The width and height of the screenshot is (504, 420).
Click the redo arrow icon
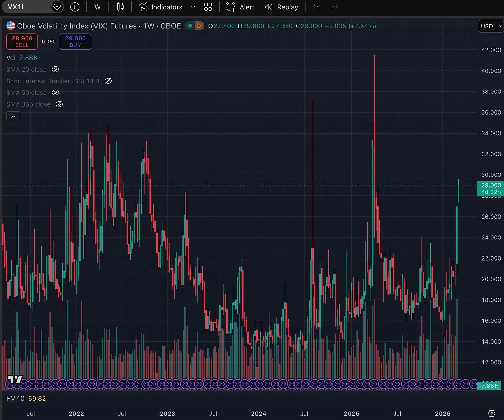[334, 7]
